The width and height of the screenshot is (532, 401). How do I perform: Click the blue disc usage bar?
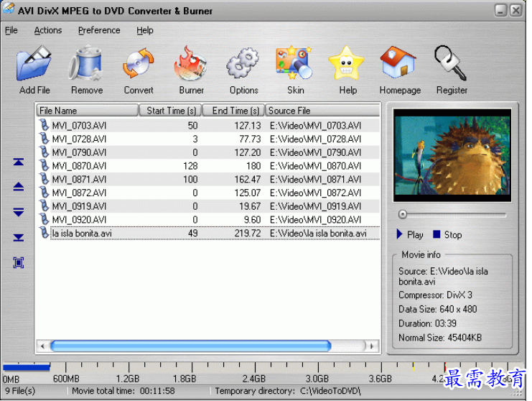click(x=27, y=367)
